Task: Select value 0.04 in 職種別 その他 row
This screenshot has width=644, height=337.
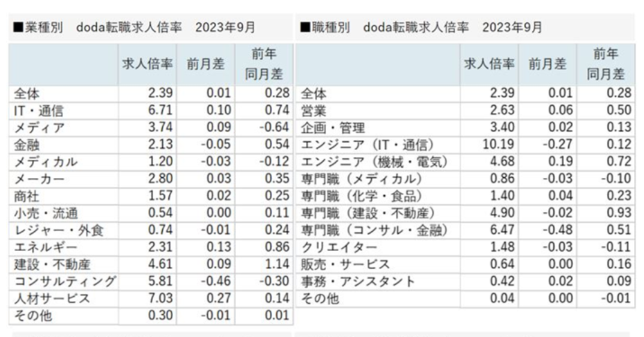Action: [502, 299]
